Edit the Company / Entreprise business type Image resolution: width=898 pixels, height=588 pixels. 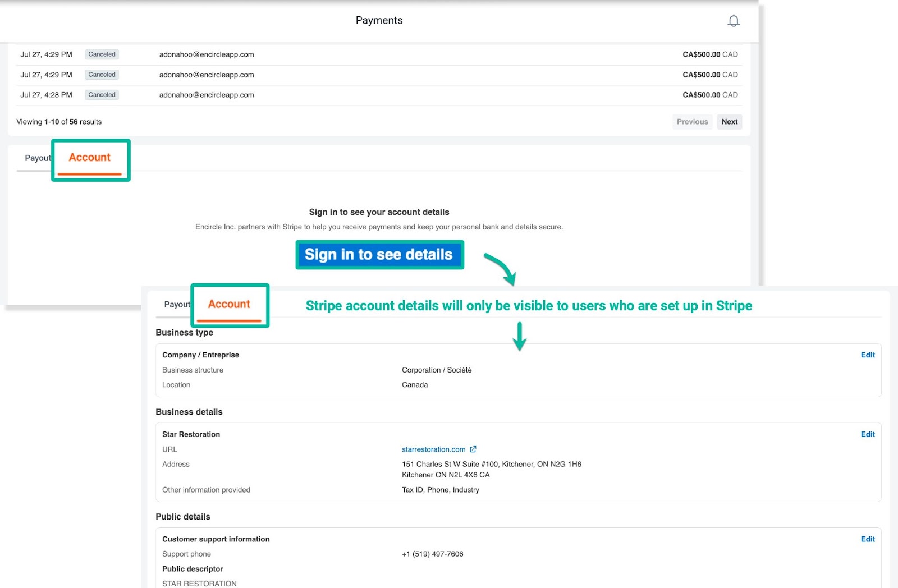click(867, 355)
